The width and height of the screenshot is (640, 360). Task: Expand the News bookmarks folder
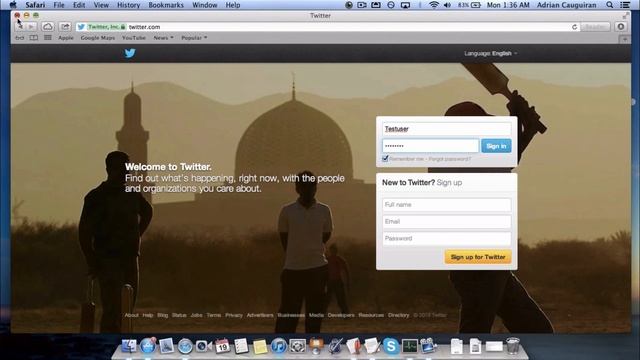tap(163, 38)
